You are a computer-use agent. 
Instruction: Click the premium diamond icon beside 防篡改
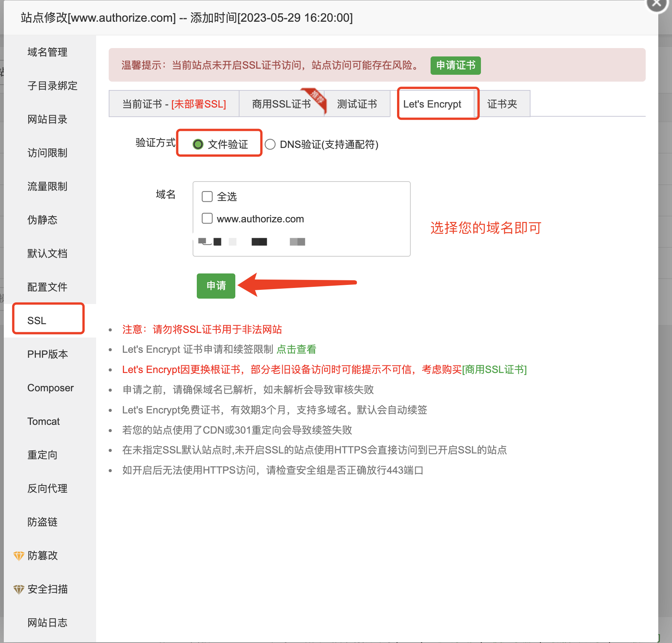[18, 555]
